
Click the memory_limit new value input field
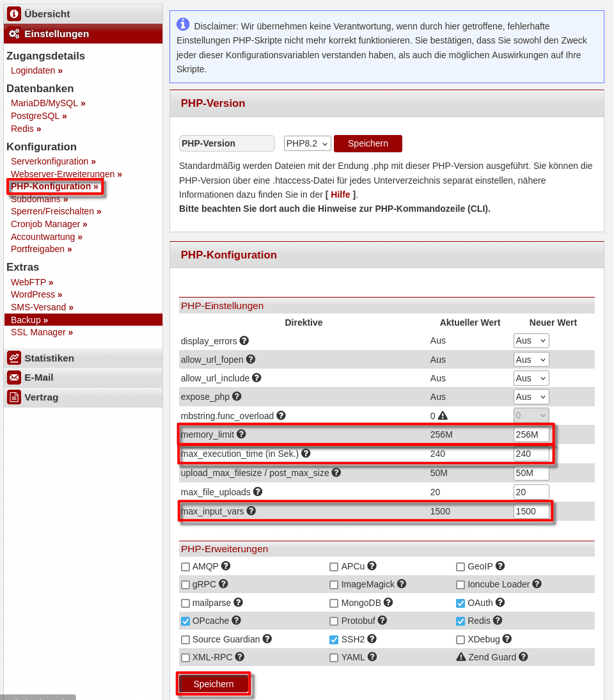531,435
